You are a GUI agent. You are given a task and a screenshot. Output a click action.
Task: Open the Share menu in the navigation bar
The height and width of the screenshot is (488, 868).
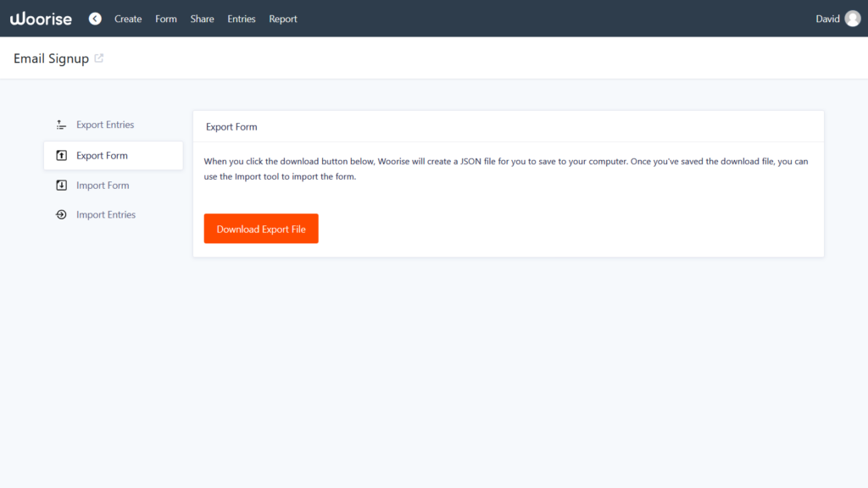tap(202, 19)
